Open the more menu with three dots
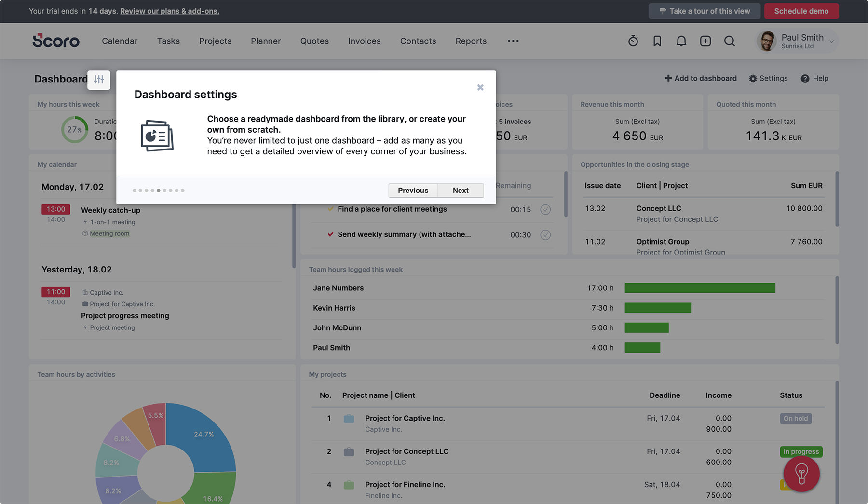Image resolution: width=868 pixels, height=504 pixels. tap(513, 41)
